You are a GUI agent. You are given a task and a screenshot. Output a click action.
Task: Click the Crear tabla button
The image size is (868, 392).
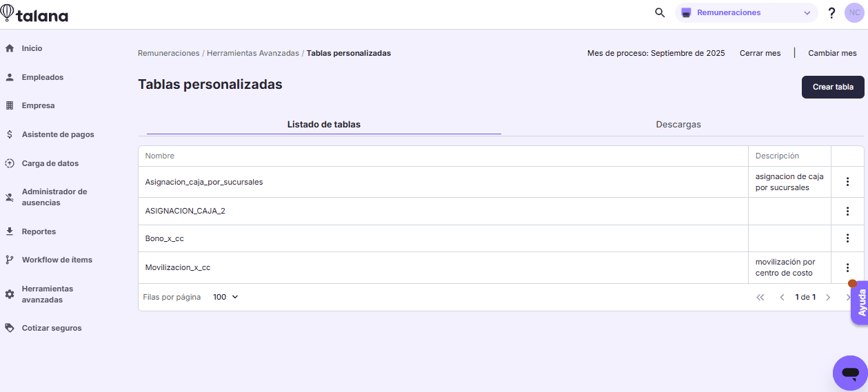[832, 87]
